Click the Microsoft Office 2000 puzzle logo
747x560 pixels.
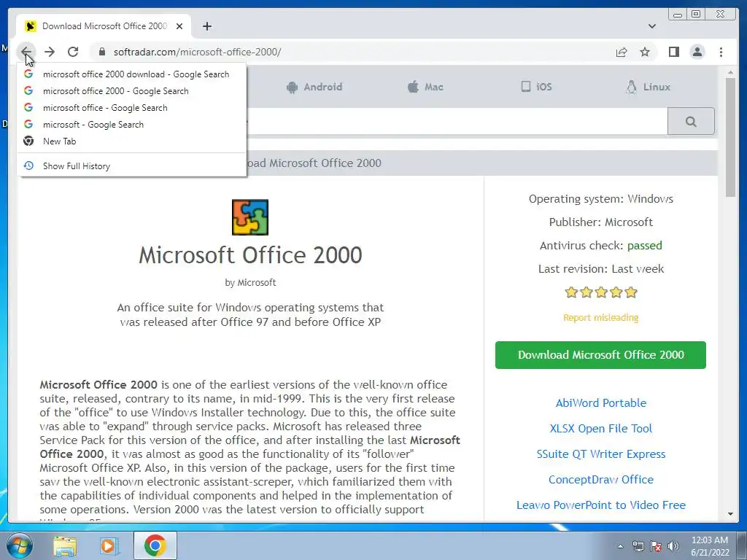click(x=250, y=217)
